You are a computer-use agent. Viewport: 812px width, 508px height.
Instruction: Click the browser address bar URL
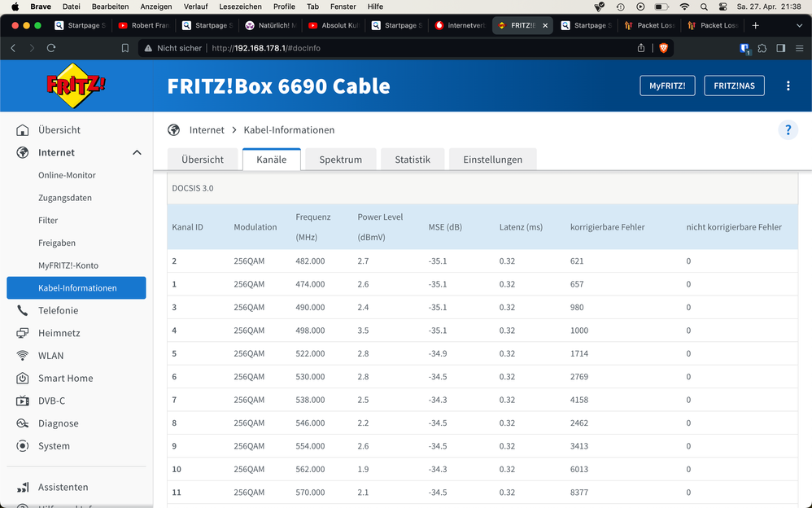(266, 48)
